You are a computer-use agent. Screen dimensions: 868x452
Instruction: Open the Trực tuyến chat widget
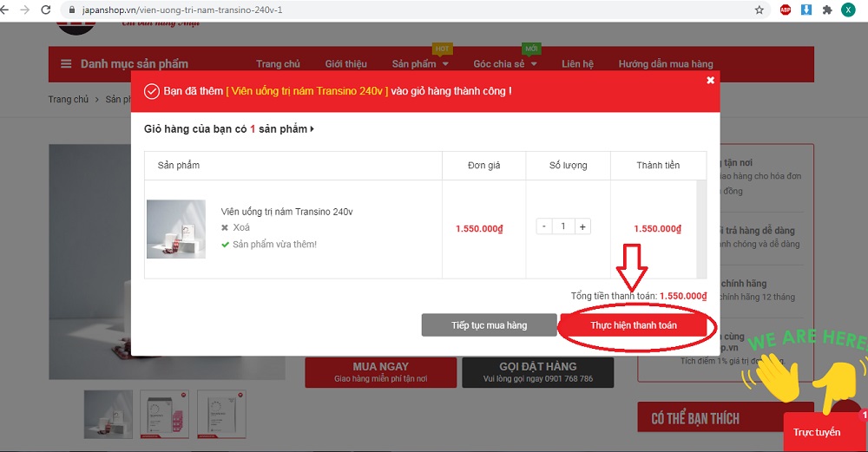[x=825, y=432]
